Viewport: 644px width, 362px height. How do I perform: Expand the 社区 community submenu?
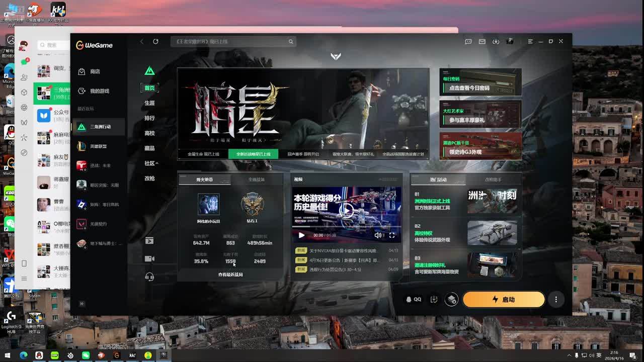pos(151,163)
